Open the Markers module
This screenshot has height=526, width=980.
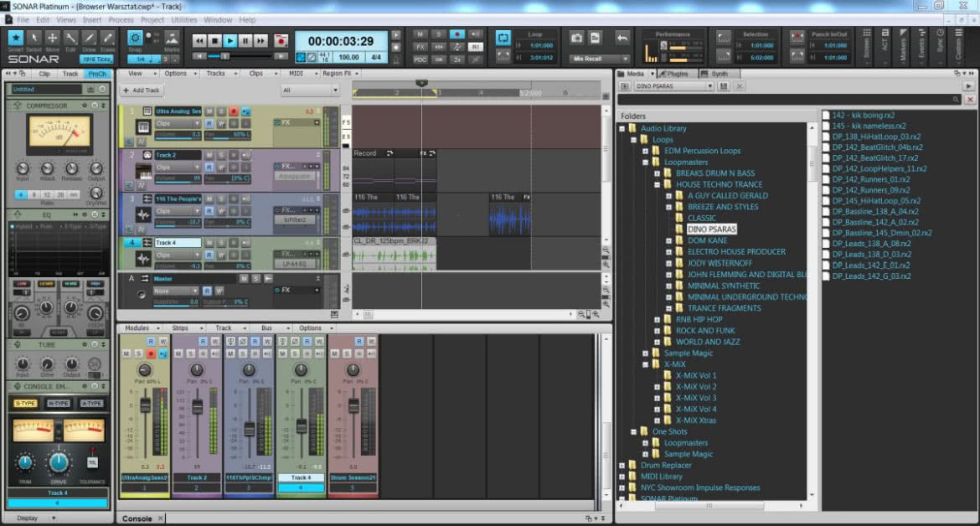click(902, 44)
